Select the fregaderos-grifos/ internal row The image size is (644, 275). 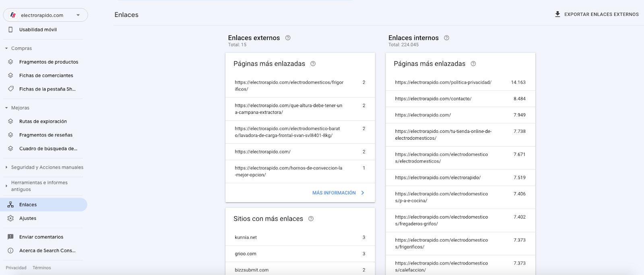pos(460,221)
